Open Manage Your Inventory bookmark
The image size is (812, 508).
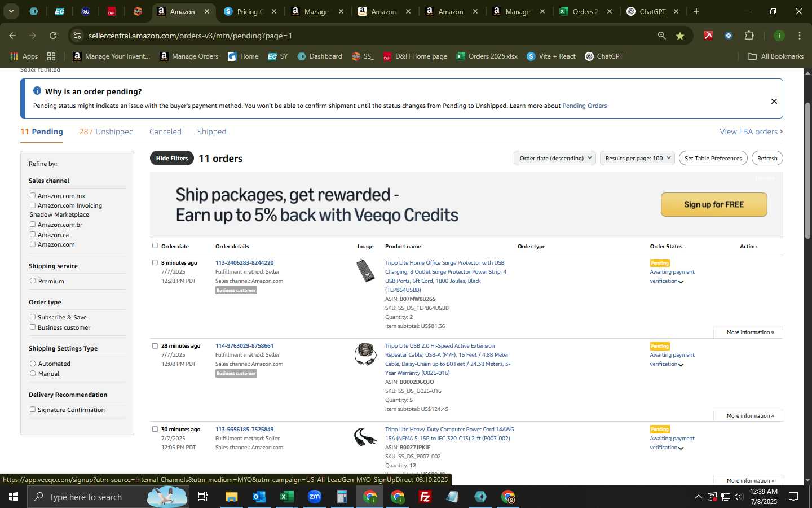[x=112, y=56]
